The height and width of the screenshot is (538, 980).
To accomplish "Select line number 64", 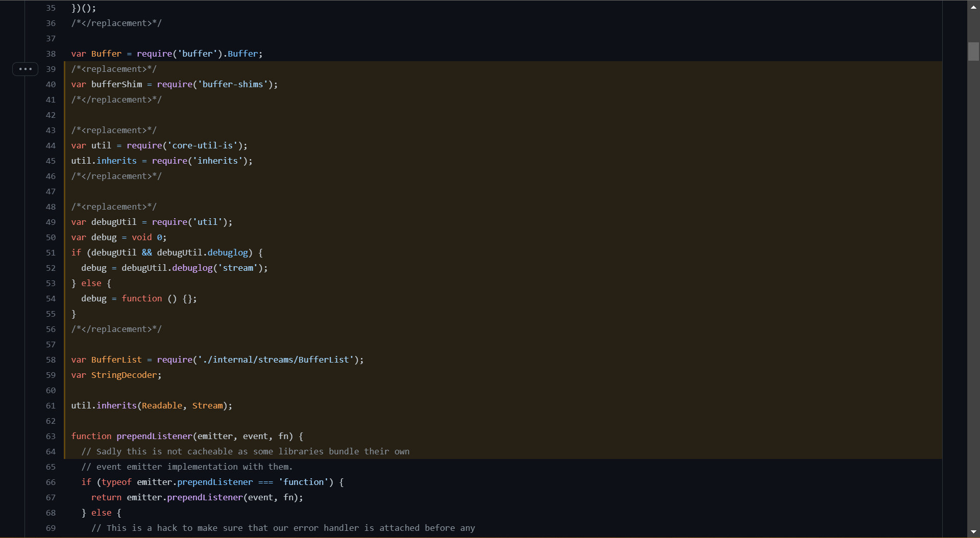I will point(51,451).
